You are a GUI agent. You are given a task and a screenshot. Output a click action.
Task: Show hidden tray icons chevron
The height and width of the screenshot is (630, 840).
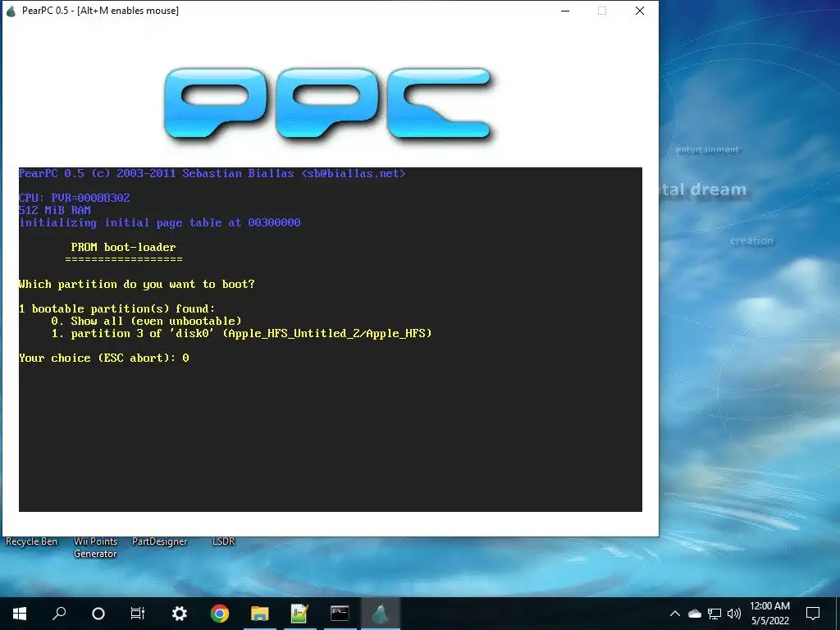(675, 614)
